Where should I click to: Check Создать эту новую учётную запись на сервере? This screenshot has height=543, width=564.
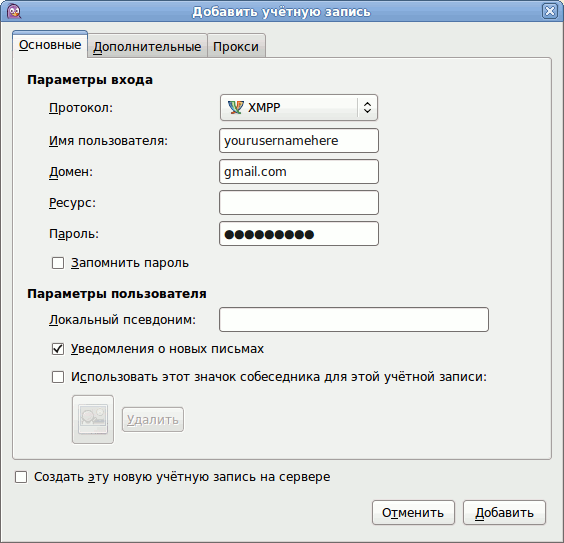pyautogui.click(x=21, y=477)
